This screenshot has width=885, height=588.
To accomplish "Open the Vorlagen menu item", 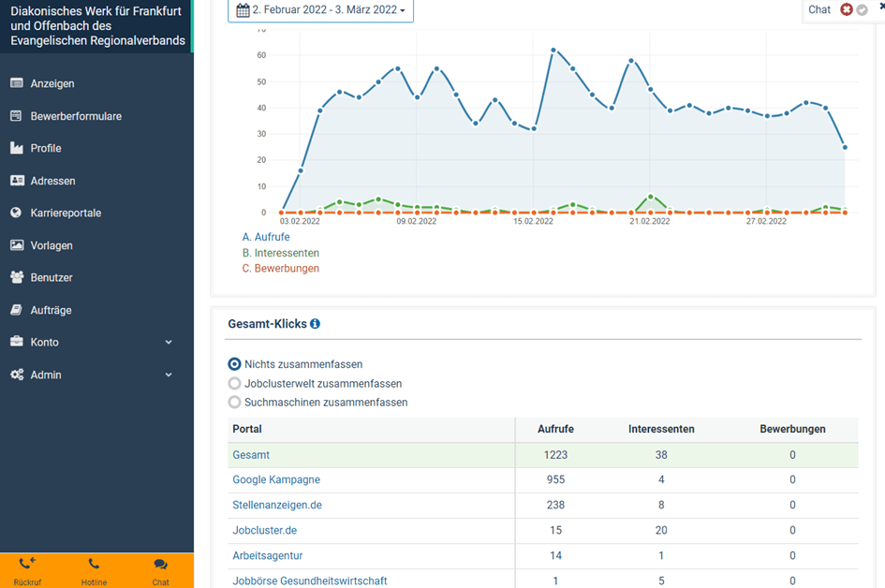I will point(52,245).
